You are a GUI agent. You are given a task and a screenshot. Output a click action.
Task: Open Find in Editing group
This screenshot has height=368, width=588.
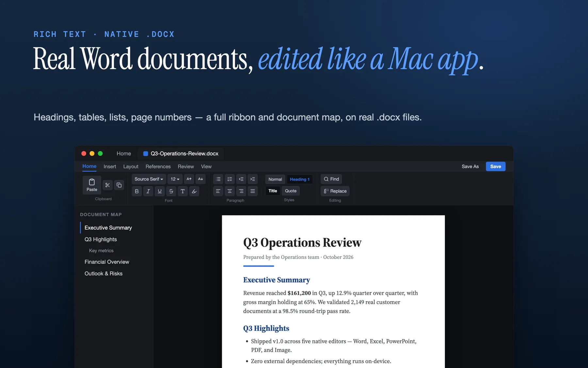pos(331,179)
